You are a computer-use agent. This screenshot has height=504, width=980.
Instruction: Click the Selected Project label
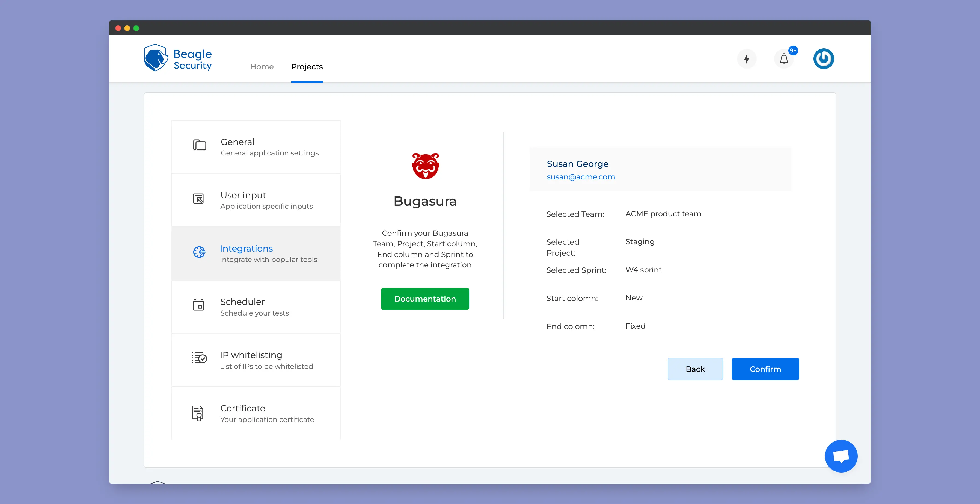(x=563, y=247)
